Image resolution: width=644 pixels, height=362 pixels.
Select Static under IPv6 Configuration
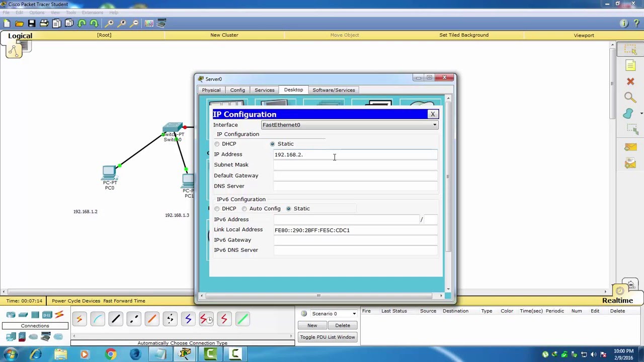288,209
